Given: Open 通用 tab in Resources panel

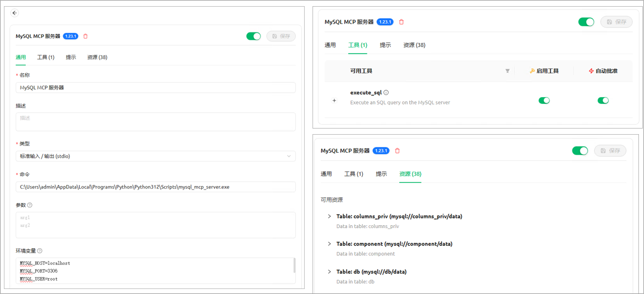Looking at the screenshot, I should click(326, 174).
